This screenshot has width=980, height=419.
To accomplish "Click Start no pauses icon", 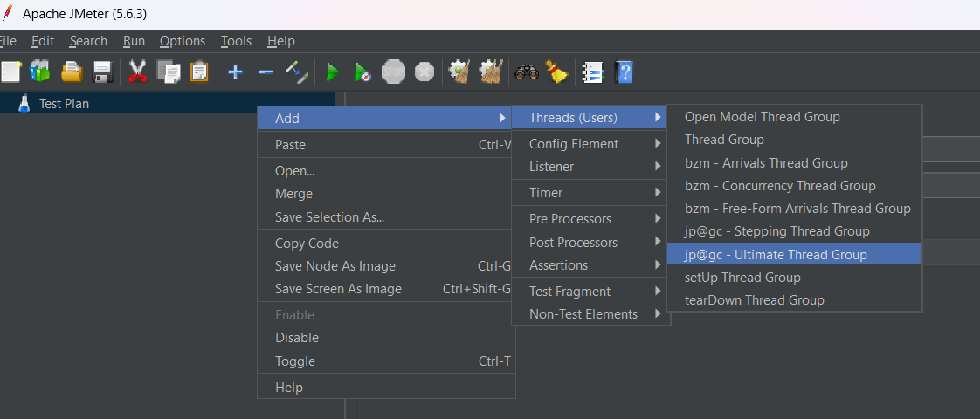I will pos(362,72).
